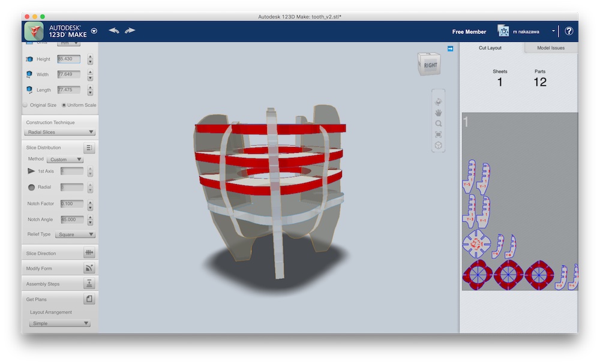Click the 1st Axis arrow icon

coord(31,171)
